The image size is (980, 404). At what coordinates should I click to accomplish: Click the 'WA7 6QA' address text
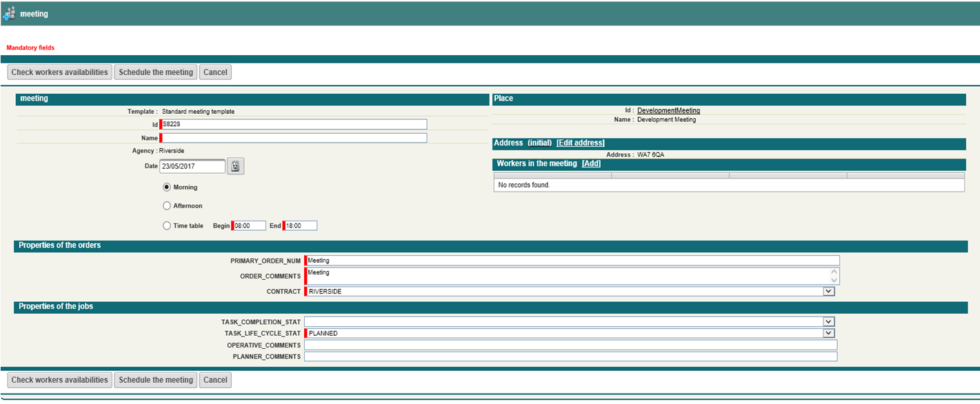click(x=650, y=154)
